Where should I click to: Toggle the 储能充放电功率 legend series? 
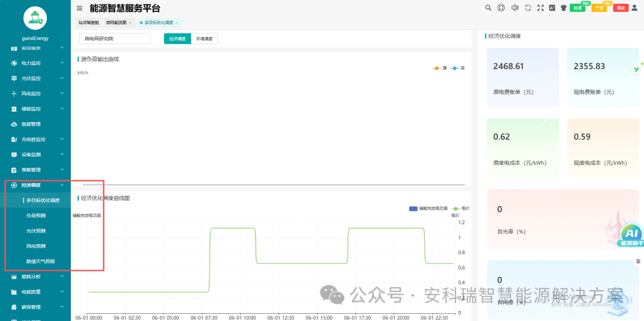[428, 209]
